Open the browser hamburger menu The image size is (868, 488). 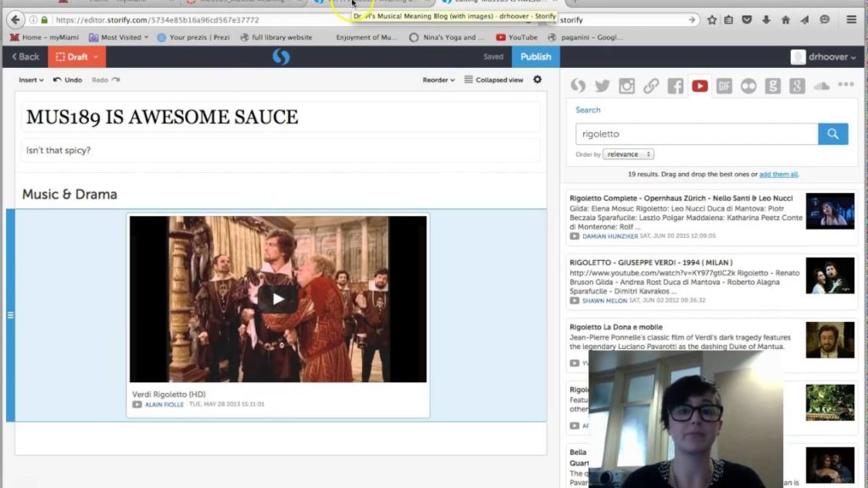[x=851, y=20]
